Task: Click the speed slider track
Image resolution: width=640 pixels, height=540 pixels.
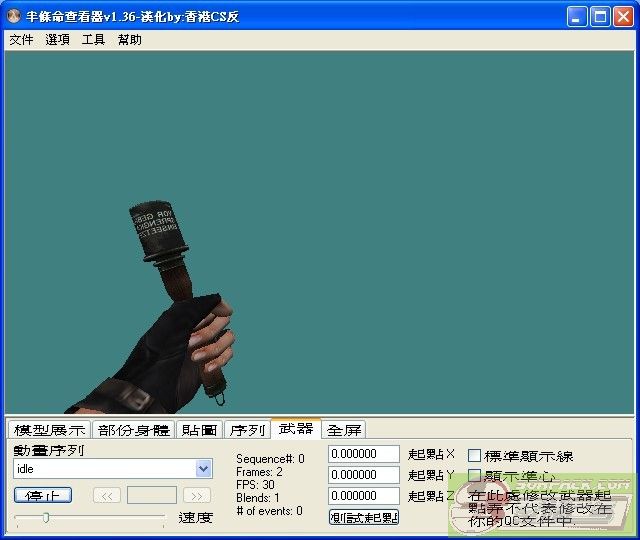Action: tap(90, 517)
